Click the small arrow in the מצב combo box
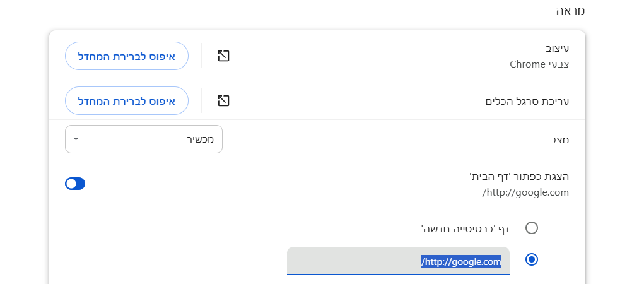The image size is (644, 284). [76, 139]
